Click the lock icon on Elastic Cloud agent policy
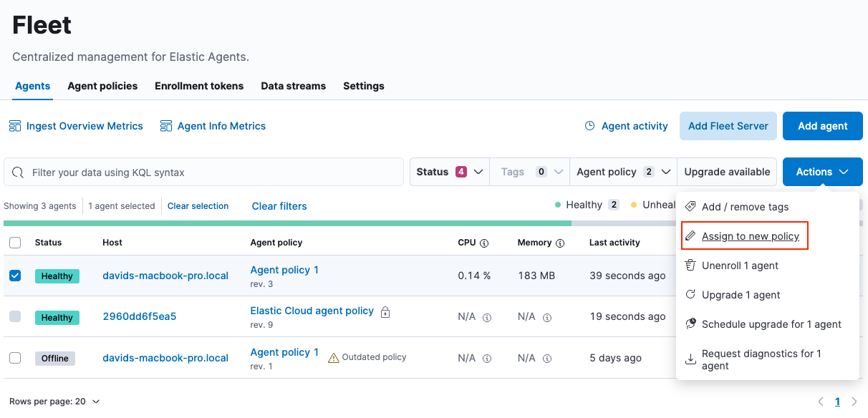Screen dimensions: 868x418 (x=385, y=312)
